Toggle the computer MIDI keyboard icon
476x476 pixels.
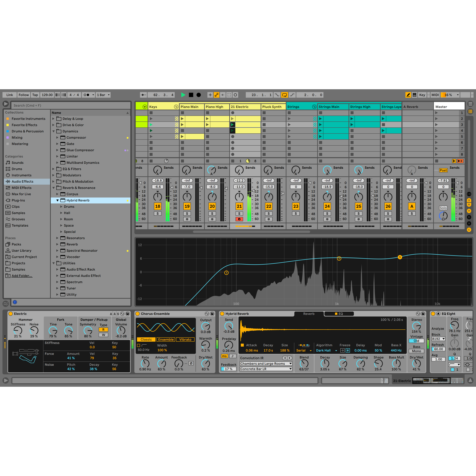point(415,95)
